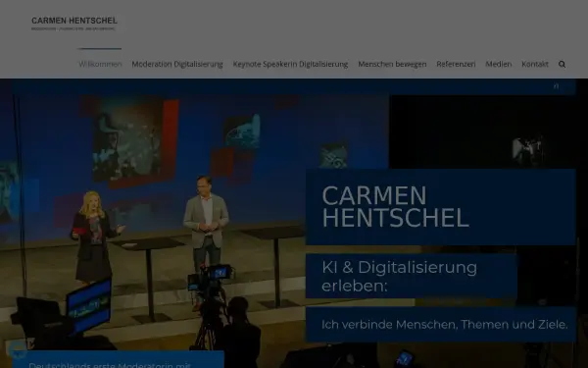Image resolution: width=588 pixels, height=368 pixels.
Task: Select Keynote Speakerin Digitalisierung in menu
Action: point(290,64)
